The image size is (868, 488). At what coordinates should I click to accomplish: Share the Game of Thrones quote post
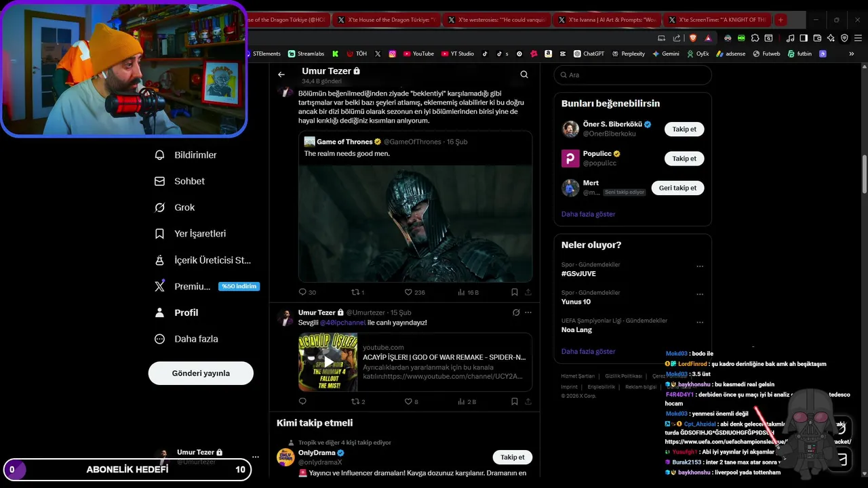pyautogui.click(x=528, y=292)
